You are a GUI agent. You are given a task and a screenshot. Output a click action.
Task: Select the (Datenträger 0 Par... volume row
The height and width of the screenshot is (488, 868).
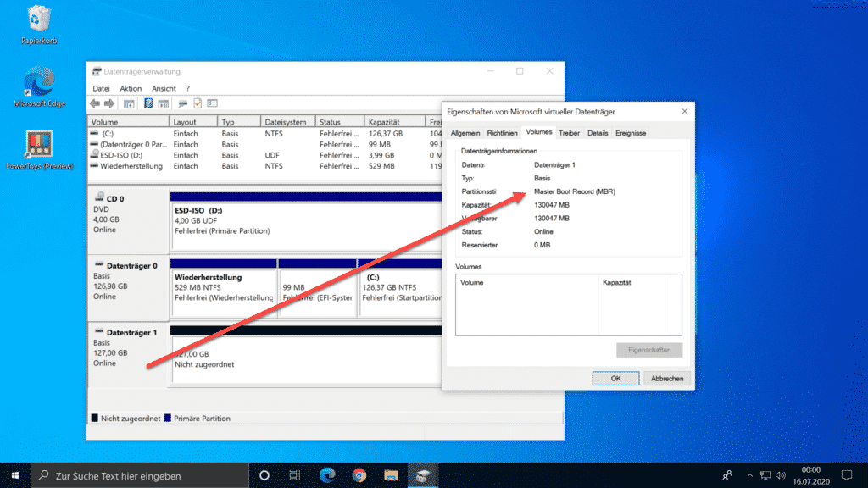click(265, 144)
